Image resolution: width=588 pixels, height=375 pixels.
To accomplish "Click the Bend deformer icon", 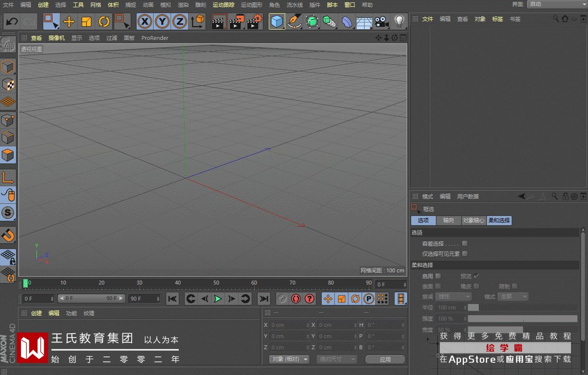I will pos(347,21).
